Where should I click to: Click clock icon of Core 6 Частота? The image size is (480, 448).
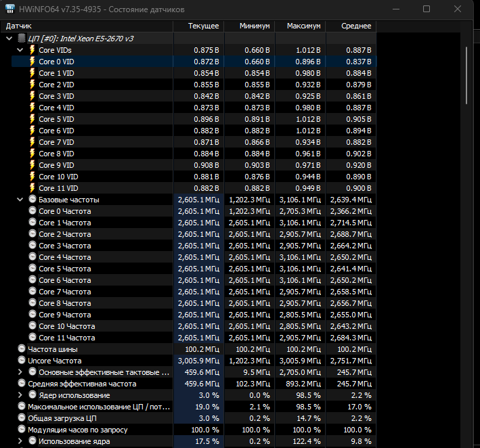click(x=32, y=279)
